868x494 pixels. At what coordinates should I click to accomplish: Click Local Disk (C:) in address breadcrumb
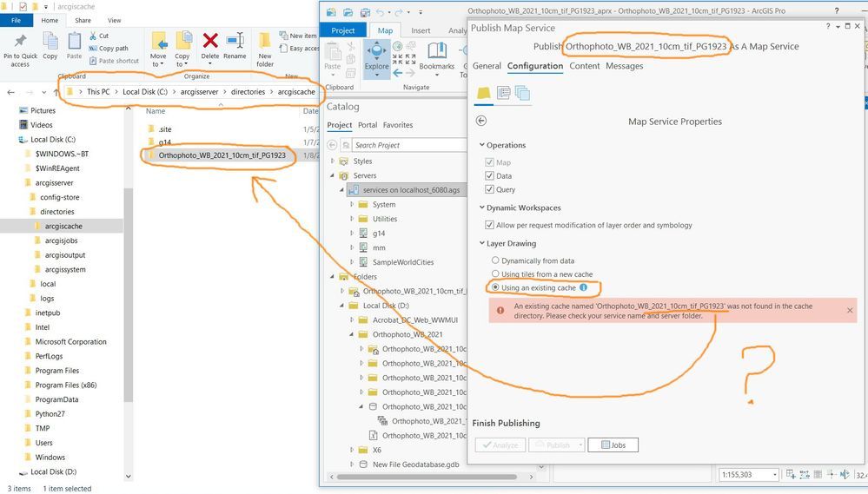[x=145, y=92]
